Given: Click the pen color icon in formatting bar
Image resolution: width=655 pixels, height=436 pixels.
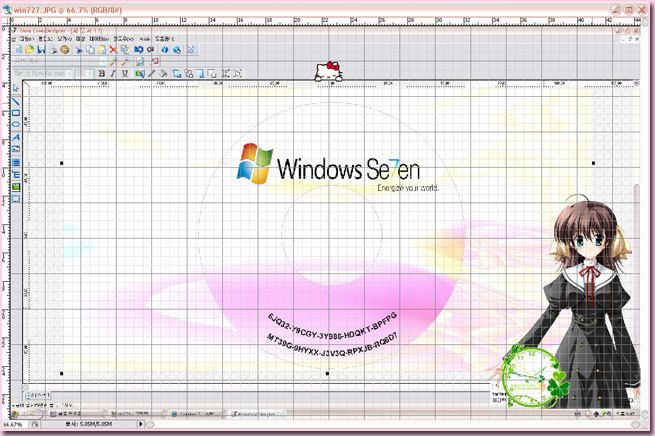Looking at the screenshot, I should click(x=151, y=74).
